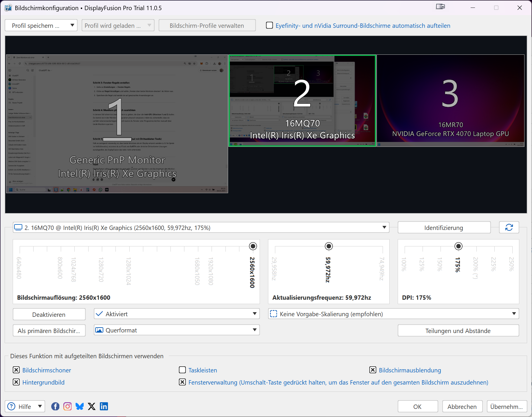532x417 pixels.
Task: Select monitor 1 Generic PnP Monitor thumbnail
Action: (x=117, y=124)
